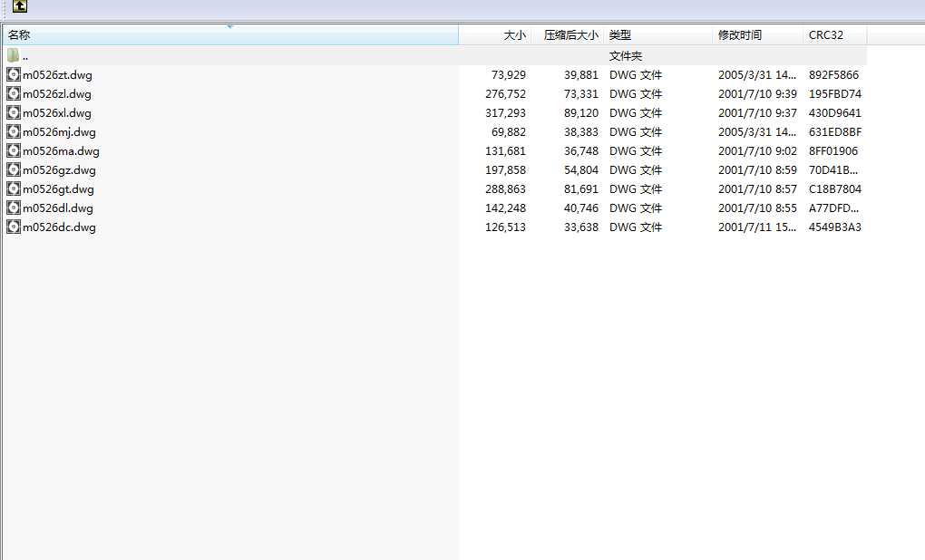925x560 pixels.
Task: Click CRC32 value C18B7804
Action: coord(834,189)
